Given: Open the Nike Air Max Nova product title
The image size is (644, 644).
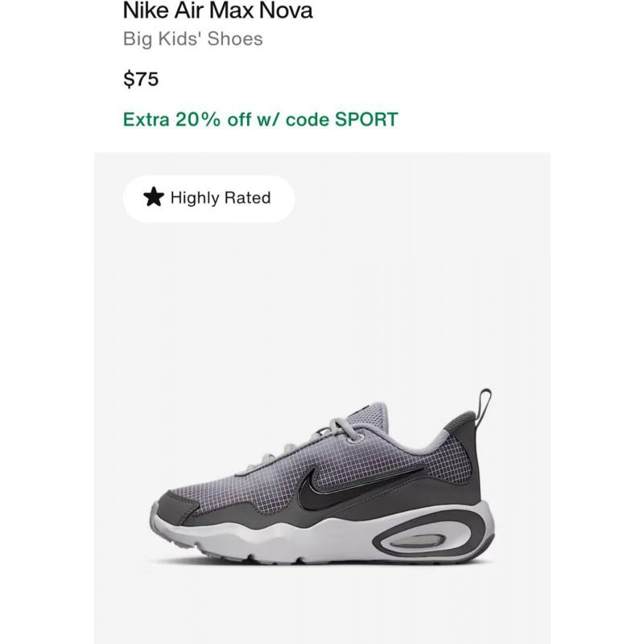Looking at the screenshot, I should pos(217,10).
